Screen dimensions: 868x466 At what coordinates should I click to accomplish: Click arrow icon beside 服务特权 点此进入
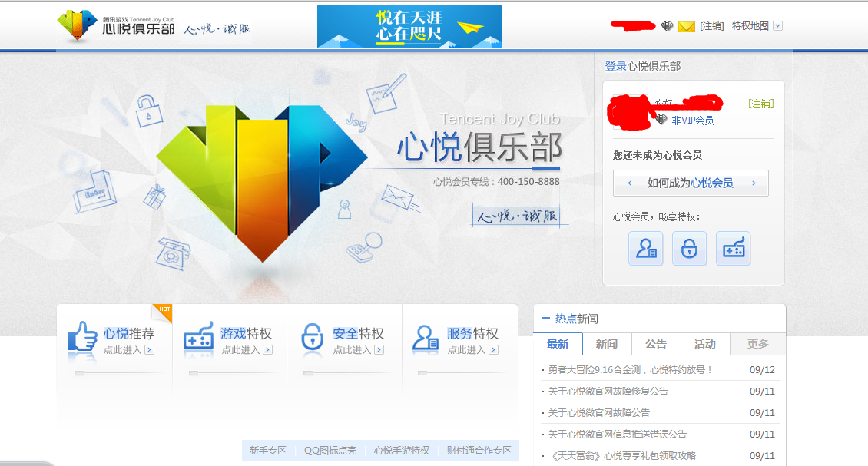click(494, 350)
